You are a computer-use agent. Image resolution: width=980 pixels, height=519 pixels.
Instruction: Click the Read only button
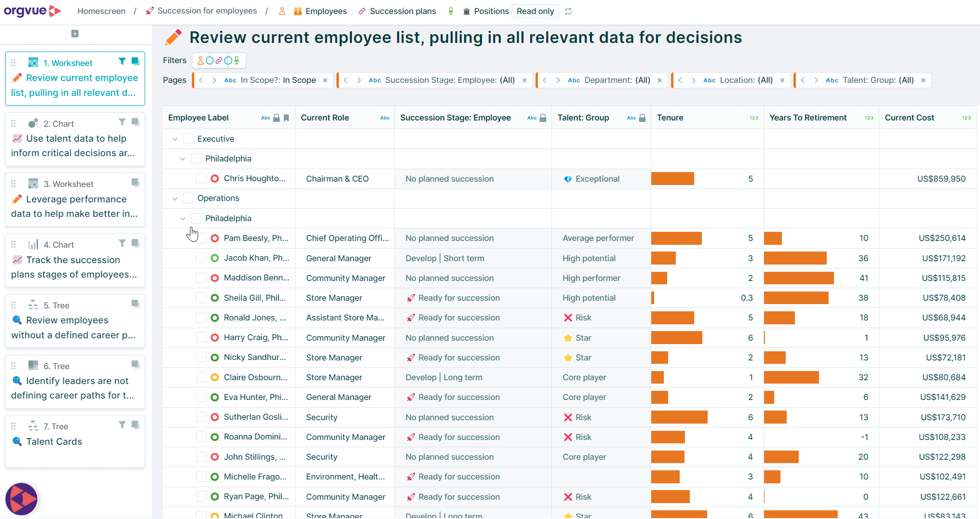click(x=535, y=11)
